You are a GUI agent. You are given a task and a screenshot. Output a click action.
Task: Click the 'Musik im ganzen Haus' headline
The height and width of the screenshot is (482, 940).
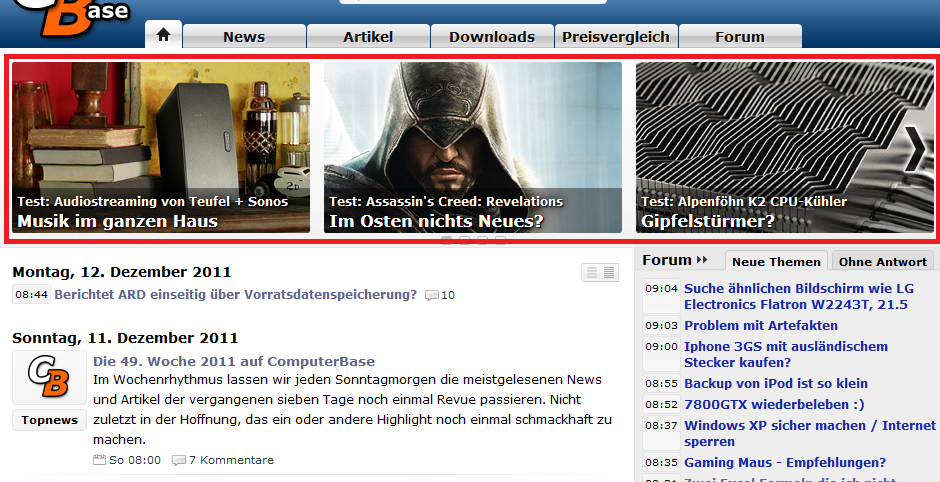(x=118, y=221)
